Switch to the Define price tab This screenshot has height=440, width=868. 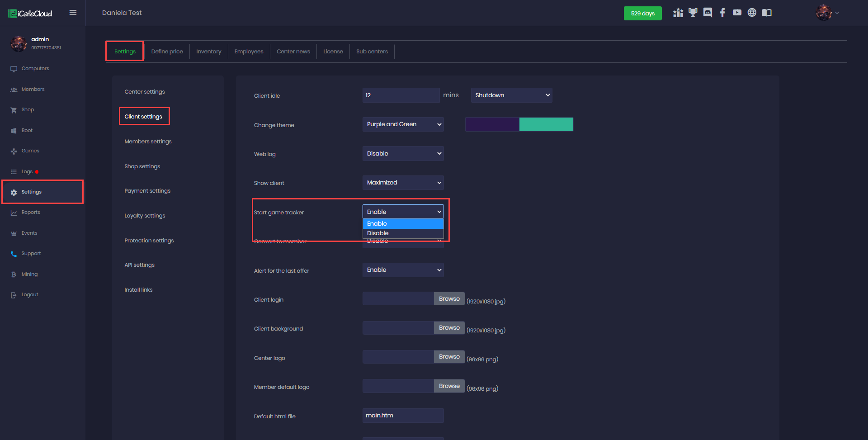(167, 52)
